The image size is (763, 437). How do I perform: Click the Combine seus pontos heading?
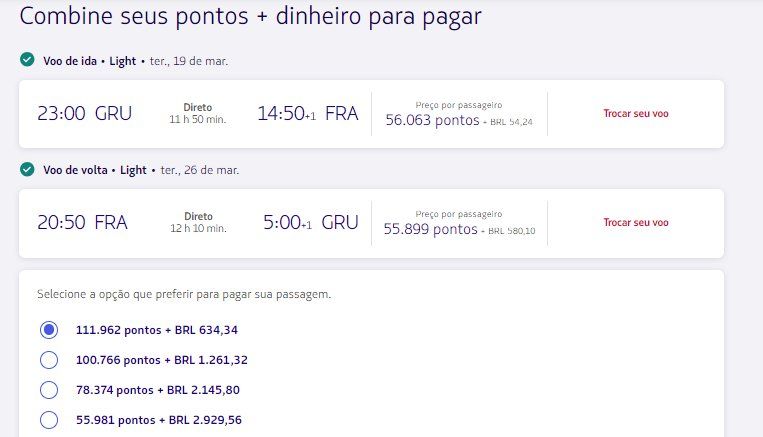[251, 16]
